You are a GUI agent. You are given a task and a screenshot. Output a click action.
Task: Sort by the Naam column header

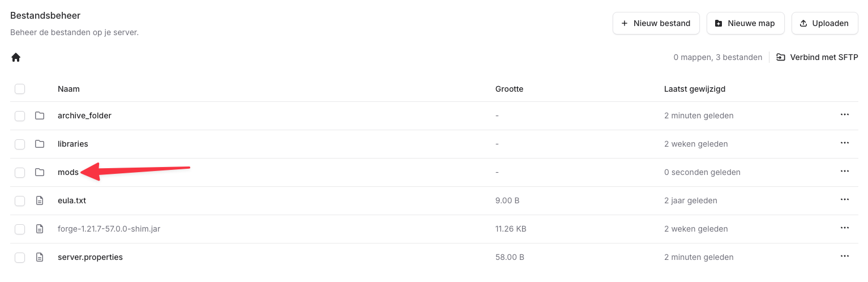click(69, 89)
